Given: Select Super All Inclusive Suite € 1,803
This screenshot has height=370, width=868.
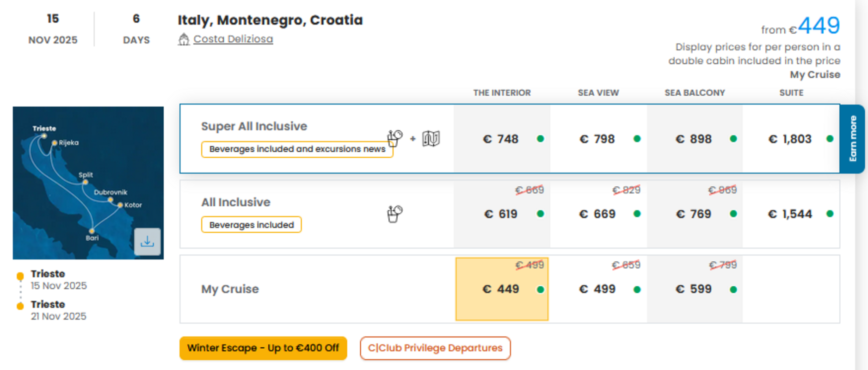Looking at the screenshot, I should (791, 139).
